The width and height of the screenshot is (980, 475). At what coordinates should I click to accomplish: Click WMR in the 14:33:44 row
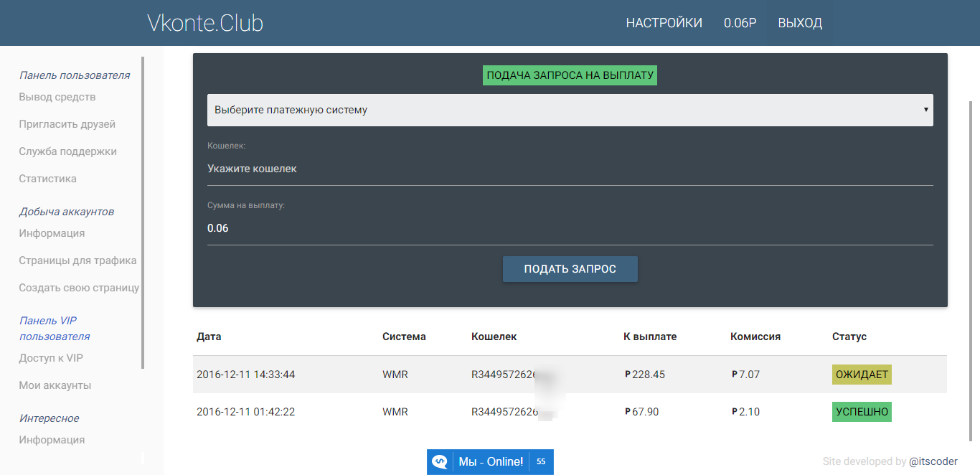[x=395, y=375]
